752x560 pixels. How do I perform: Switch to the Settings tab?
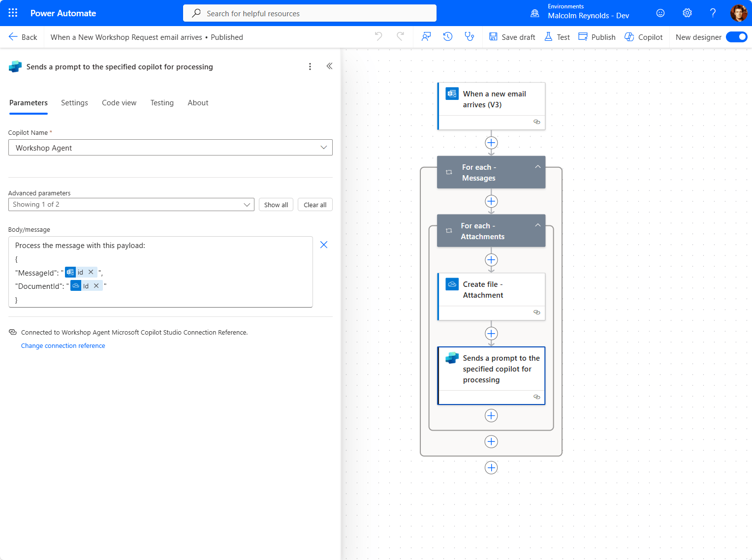point(74,103)
